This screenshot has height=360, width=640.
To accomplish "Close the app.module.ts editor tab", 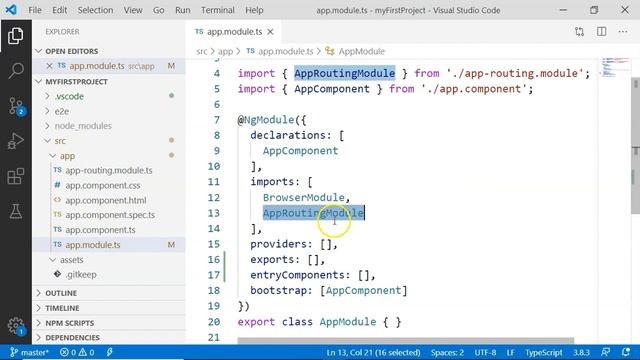I will coord(270,31).
